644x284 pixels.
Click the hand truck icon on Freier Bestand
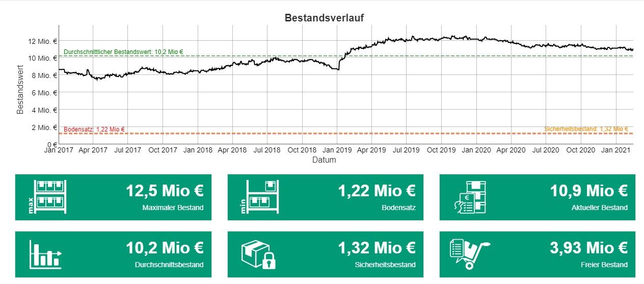(x=469, y=253)
